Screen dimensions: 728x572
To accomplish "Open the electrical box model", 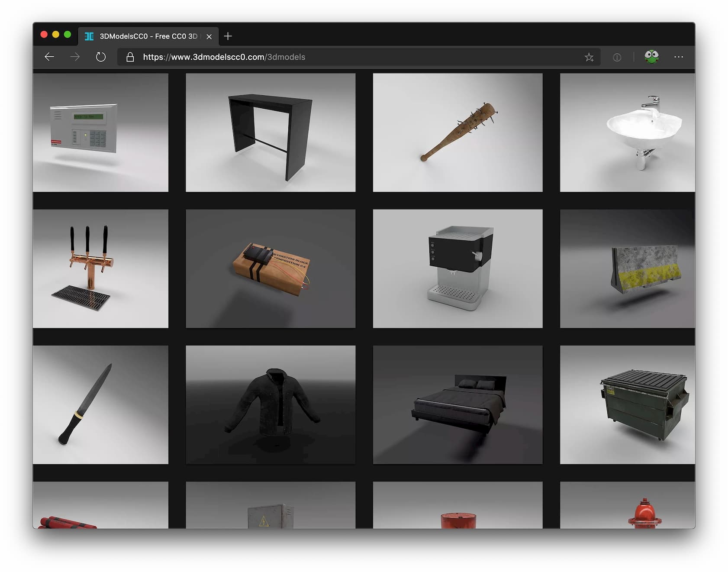I will pos(271,505).
